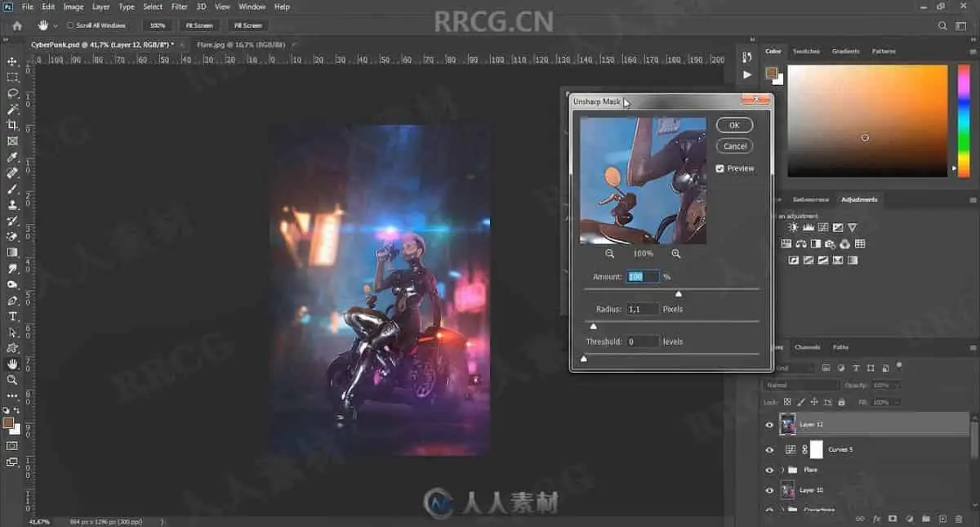Click the Home icon in options bar
Image resolution: width=980 pixels, height=527 pixels.
click(17, 25)
